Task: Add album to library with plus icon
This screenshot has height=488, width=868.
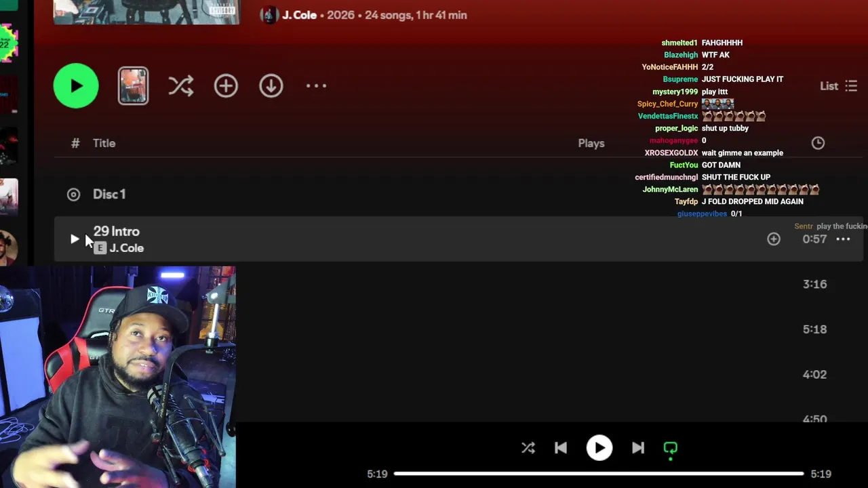Action: (226, 85)
